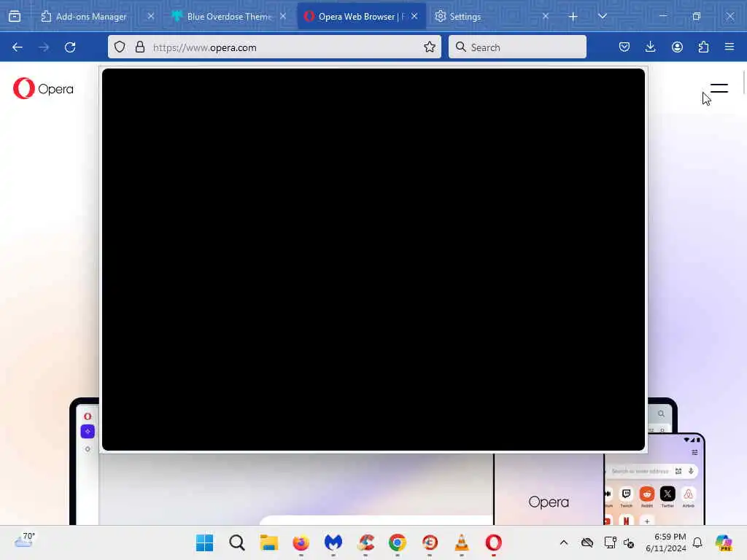Open the network display tray icon
747x560 pixels.
(610, 542)
